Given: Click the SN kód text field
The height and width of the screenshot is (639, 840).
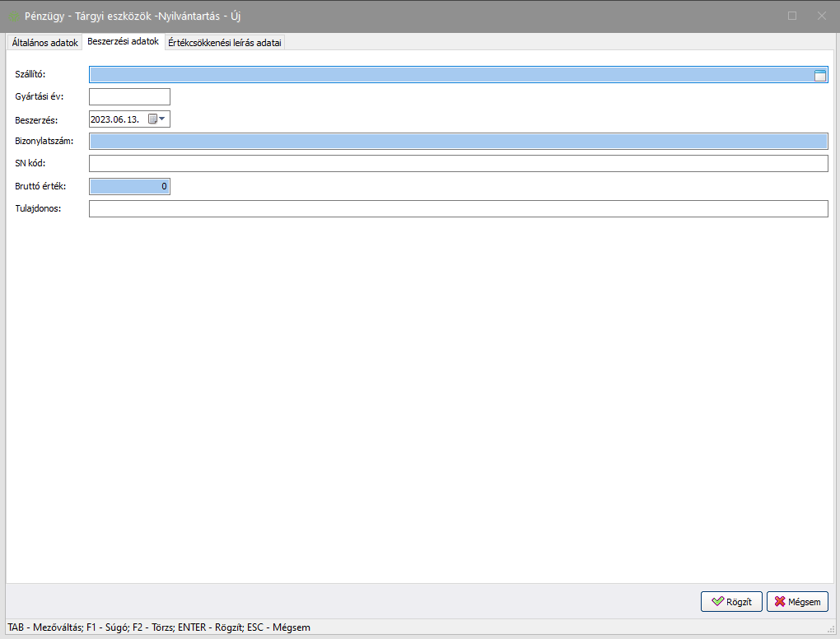Looking at the screenshot, I should click(458, 164).
